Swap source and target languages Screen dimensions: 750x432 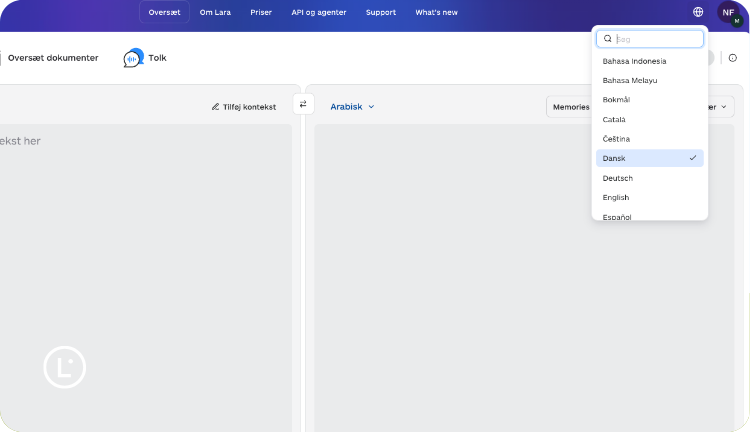point(303,104)
